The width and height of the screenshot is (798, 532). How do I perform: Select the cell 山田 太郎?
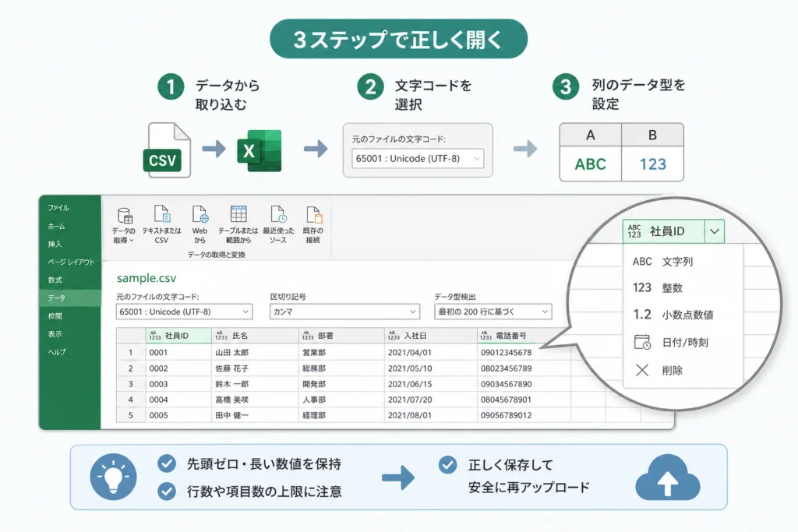tap(255, 353)
